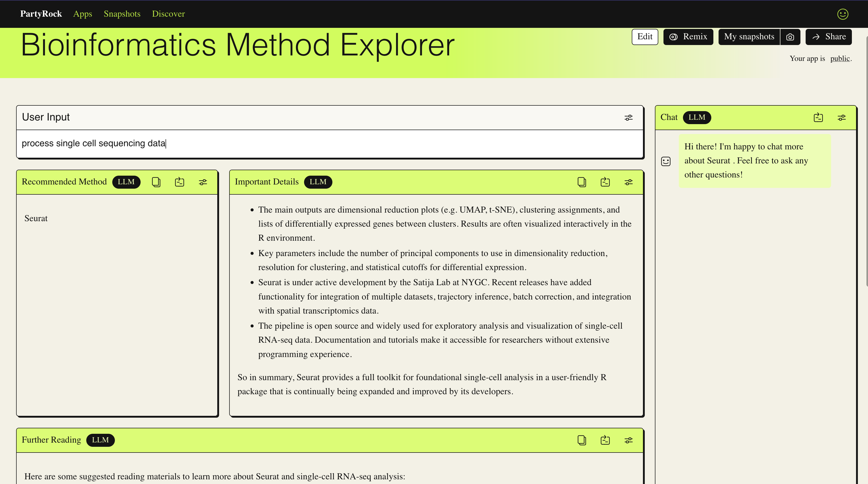Open Recommended Method widget settings
This screenshot has width=868, height=484.
pyautogui.click(x=202, y=182)
